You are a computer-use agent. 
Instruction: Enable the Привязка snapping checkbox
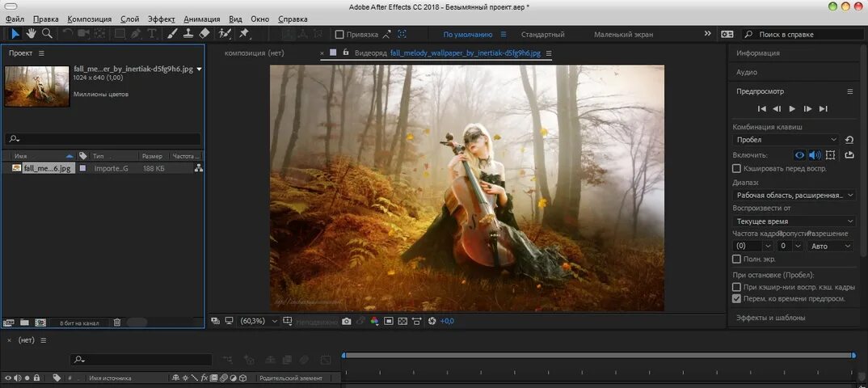(x=339, y=34)
